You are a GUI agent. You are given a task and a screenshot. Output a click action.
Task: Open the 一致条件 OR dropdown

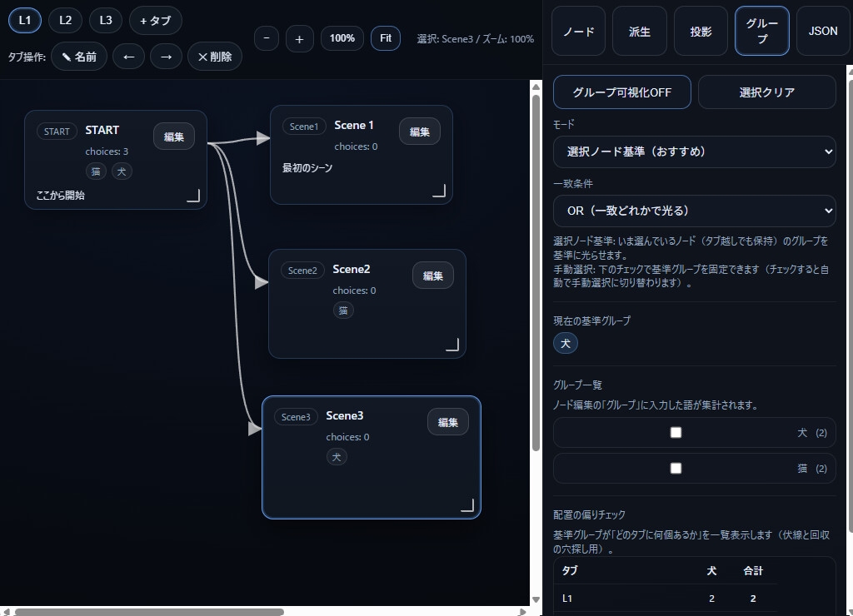(x=695, y=211)
